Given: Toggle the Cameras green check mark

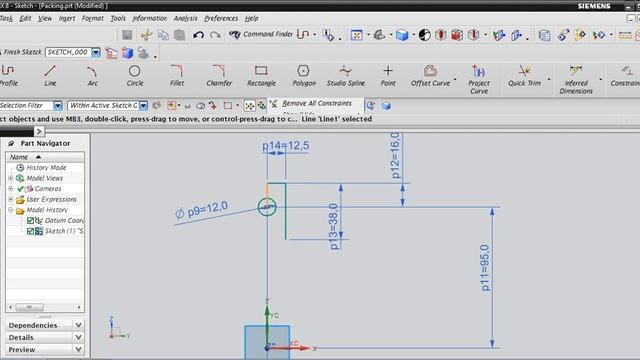Looking at the screenshot, I should coord(20,189).
